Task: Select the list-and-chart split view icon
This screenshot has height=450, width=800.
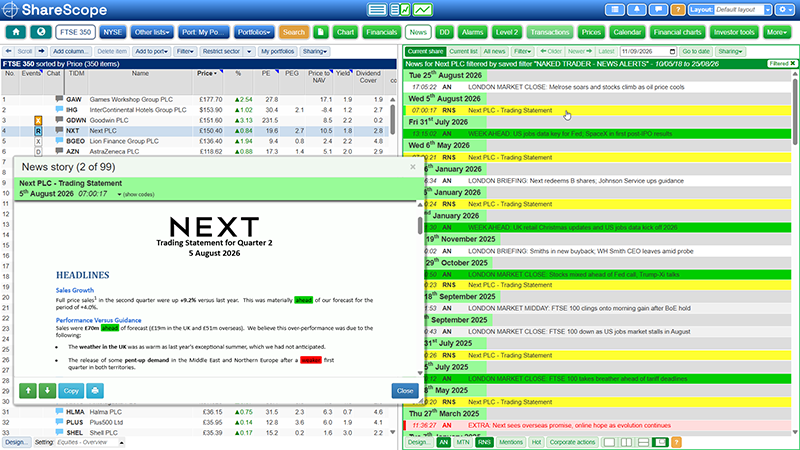Action: click(x=401, y=10)
